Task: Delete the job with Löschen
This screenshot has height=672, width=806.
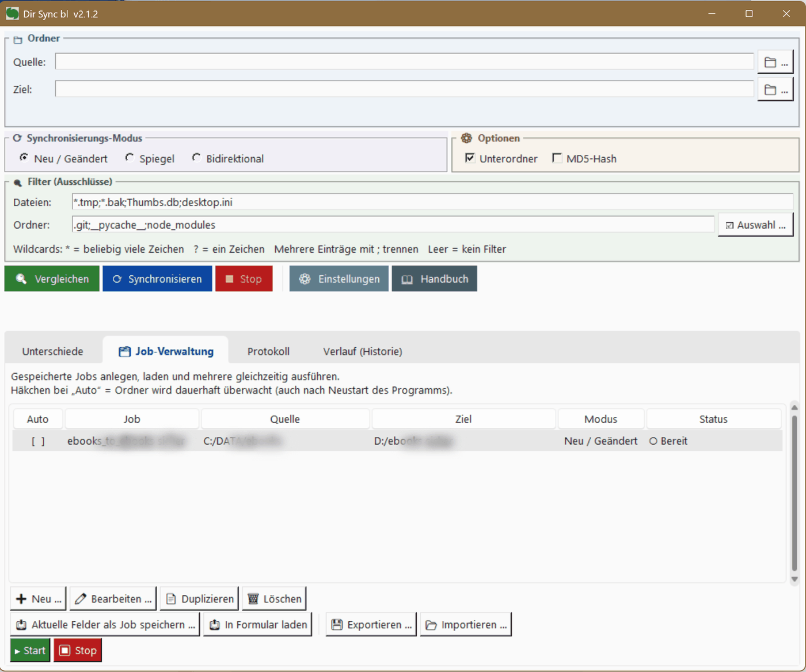Action: click(x=274, y=599)
